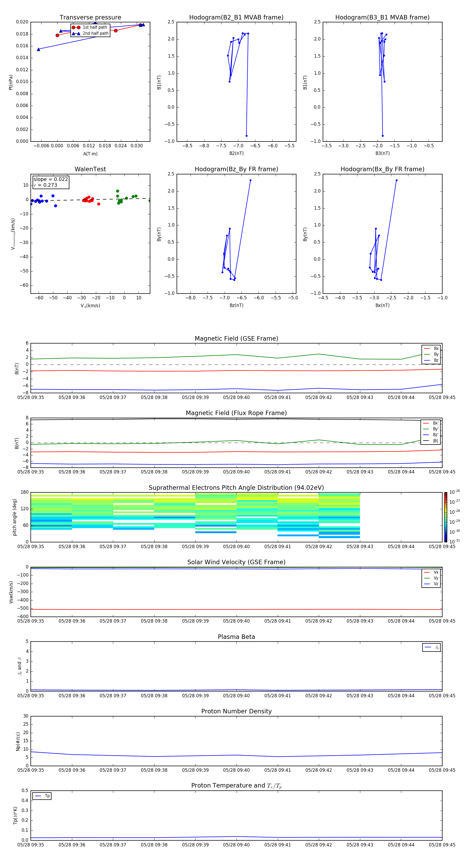Click the "Bx(nT)" x-axis label
The height and width of the screenshot is (868, 473).
(382, 305)
